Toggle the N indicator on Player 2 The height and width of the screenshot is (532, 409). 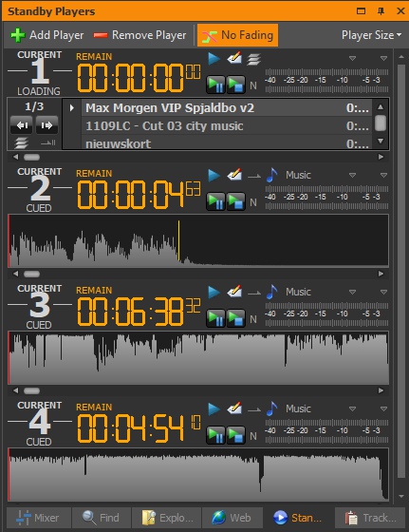(x=253, y=203)
